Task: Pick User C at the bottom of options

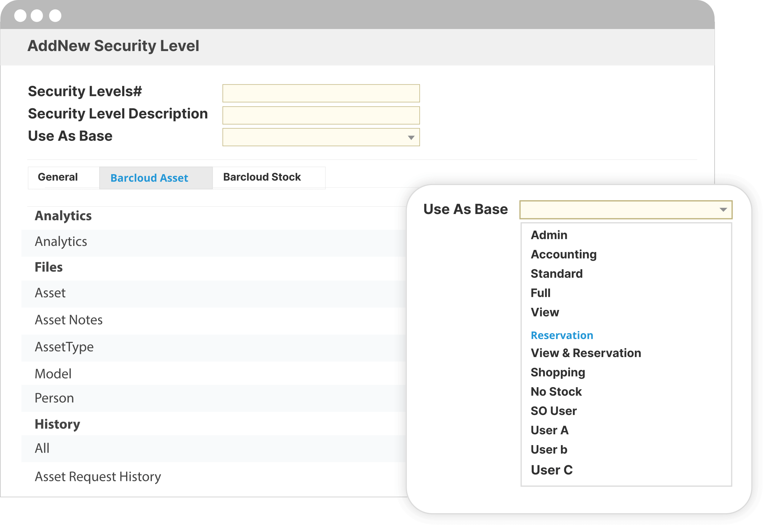Action: (552, 470)
